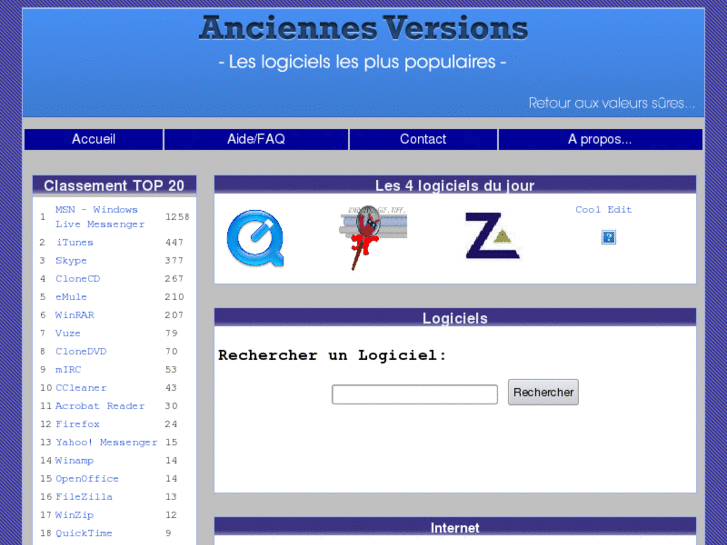Click the broken image icon under Cool Edit
This screenshot has height=545, width=727.
pyautogui.click(x=608, y=237)
